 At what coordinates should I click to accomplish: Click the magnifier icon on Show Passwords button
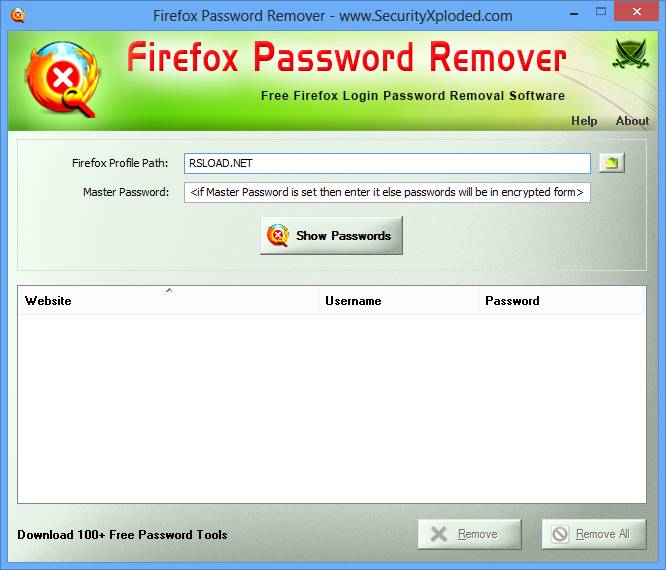click(278, 235)
